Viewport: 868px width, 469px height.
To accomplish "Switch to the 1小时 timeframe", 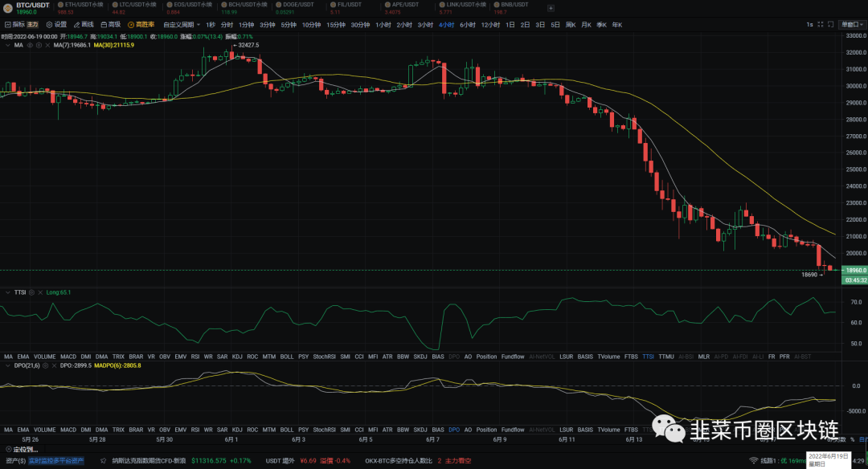I will 383,25.
